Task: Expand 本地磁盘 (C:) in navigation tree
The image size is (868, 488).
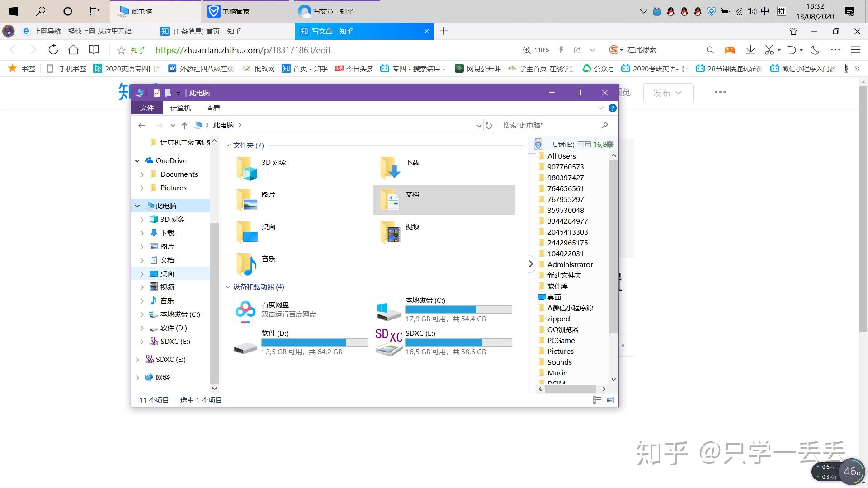Action: pos(142,314)
